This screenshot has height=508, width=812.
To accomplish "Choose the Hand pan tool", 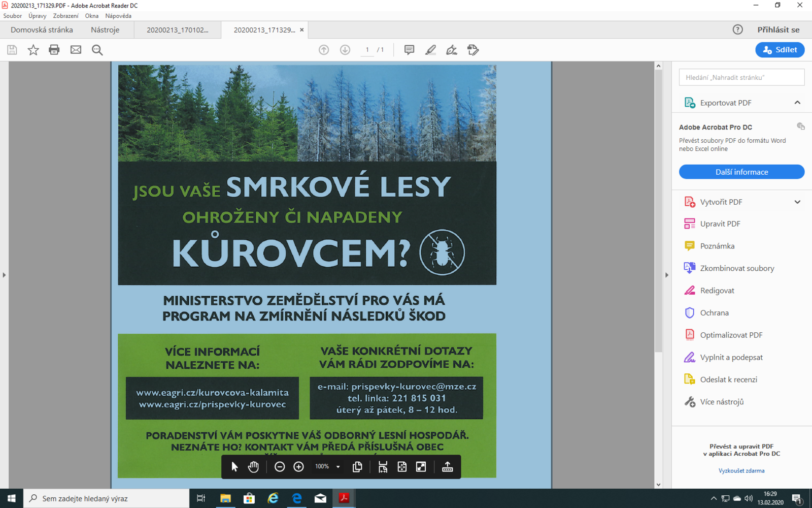I will (253, 467).
